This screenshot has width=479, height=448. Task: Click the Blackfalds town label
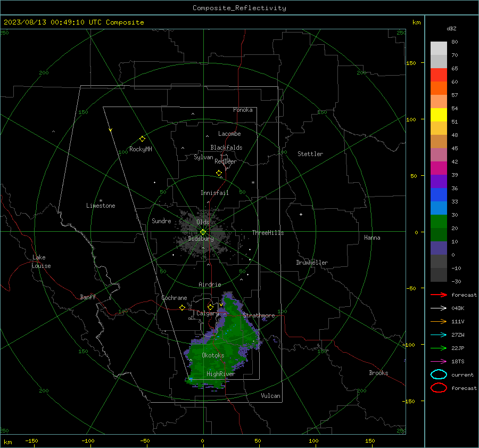(226, 148)
